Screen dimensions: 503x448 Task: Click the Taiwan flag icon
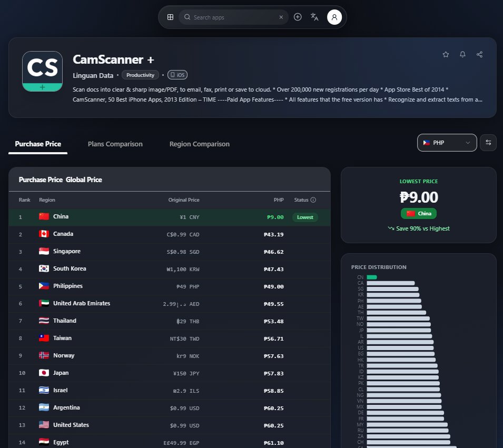point(44,337)
